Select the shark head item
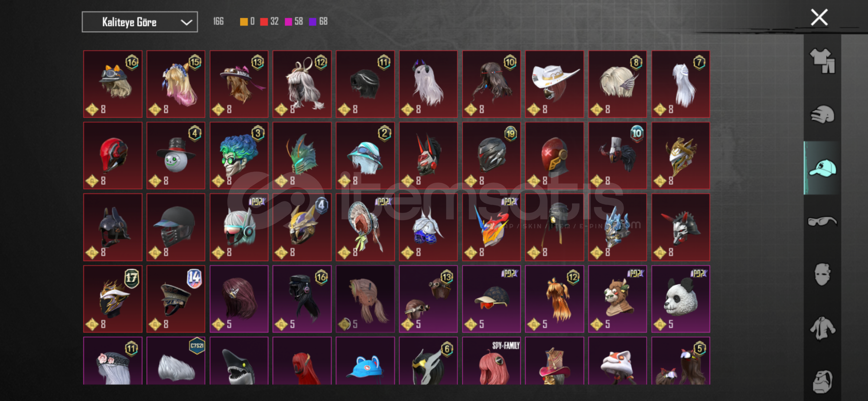Screen dimensions: 868x401 [x=239, y=361]
